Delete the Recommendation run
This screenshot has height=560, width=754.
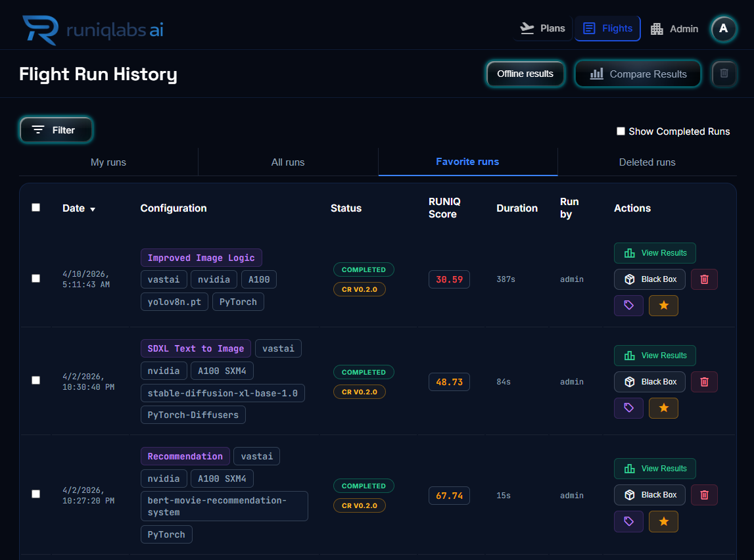pos(704,495)
